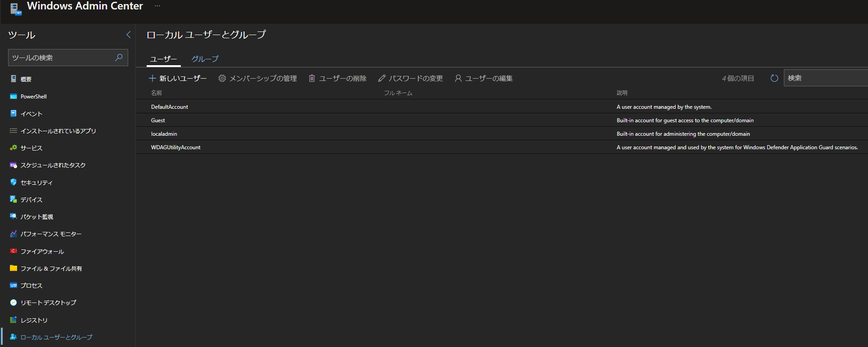This screenshot has height=347, width=868.
Task: Click the デバイス icon in the sidebar
Action: 13,199
